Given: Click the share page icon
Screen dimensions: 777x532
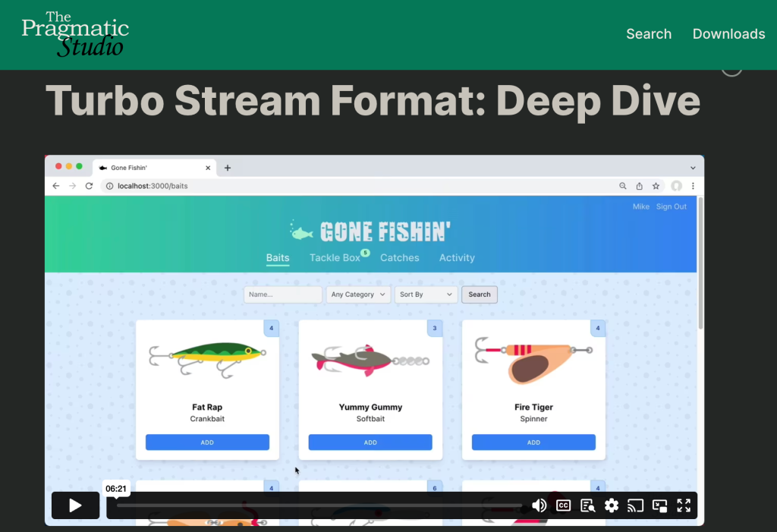Looking at the screenshot, I should [639, 186].
